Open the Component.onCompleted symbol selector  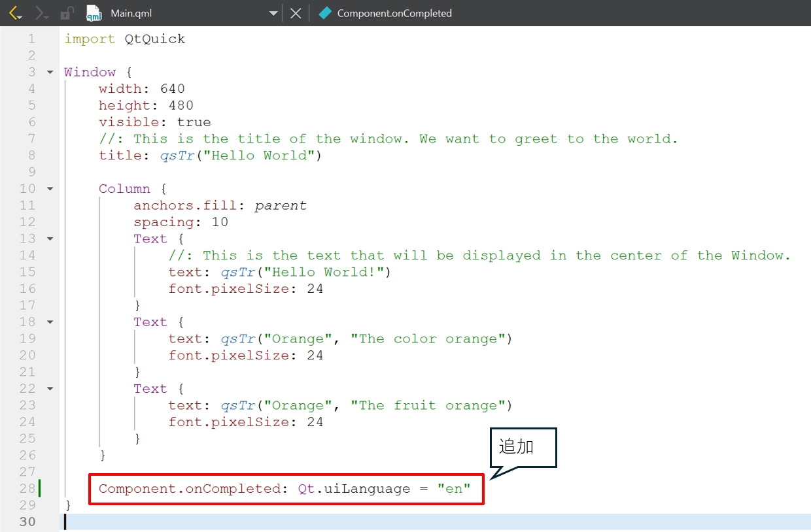pos(394,13)
